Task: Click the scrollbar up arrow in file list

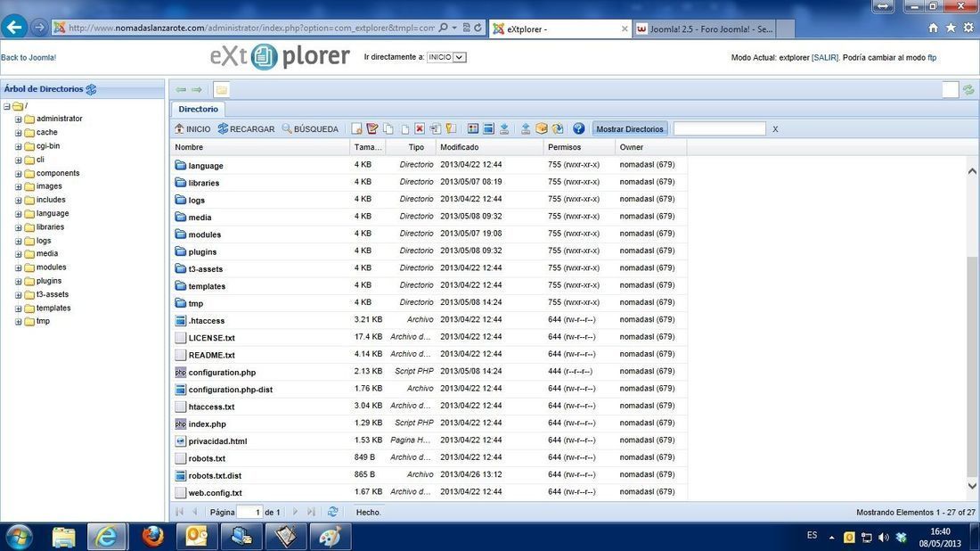Action: [x=972, y=171]
